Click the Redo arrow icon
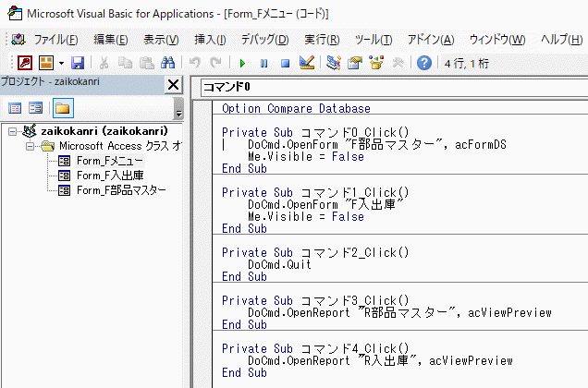 coord(215,63)
